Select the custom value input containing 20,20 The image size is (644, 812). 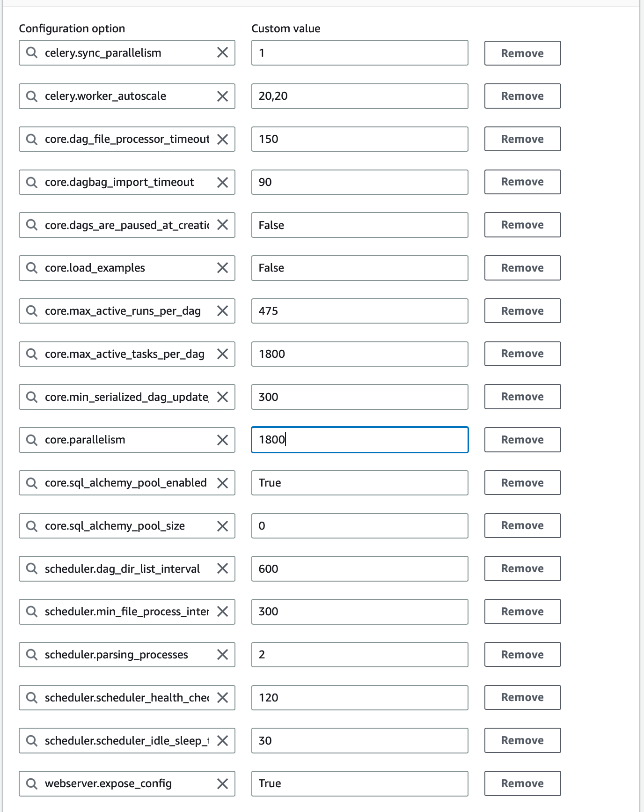(x=359, y=96)
